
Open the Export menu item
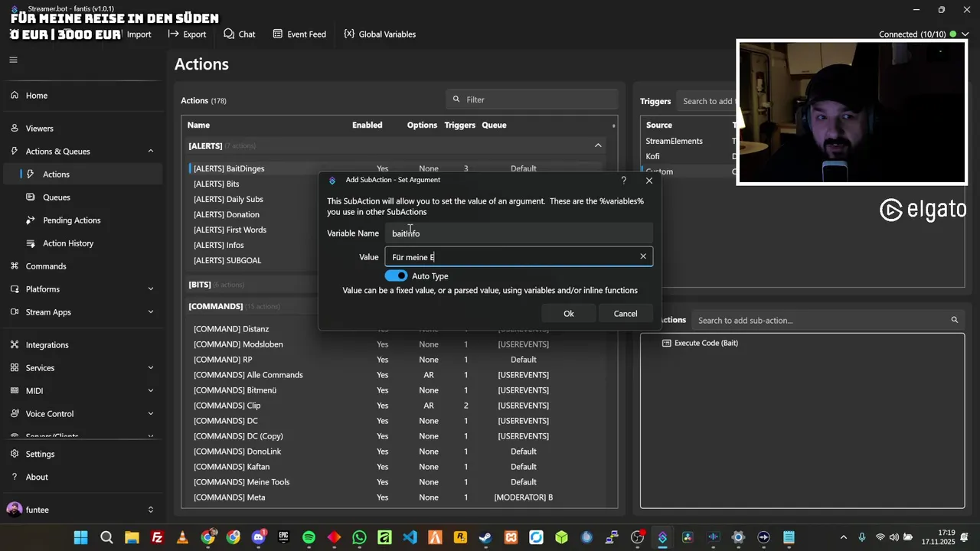tap(187, 34)
